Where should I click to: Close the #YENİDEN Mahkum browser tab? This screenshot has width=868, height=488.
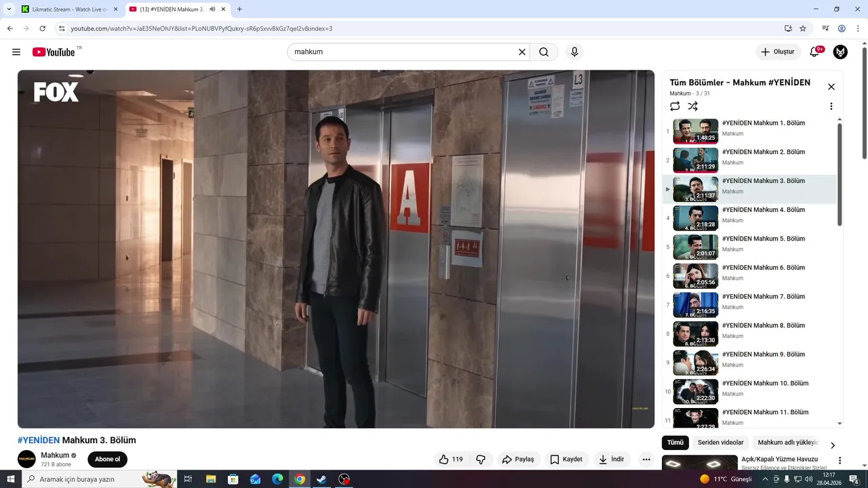coord(224,9)
